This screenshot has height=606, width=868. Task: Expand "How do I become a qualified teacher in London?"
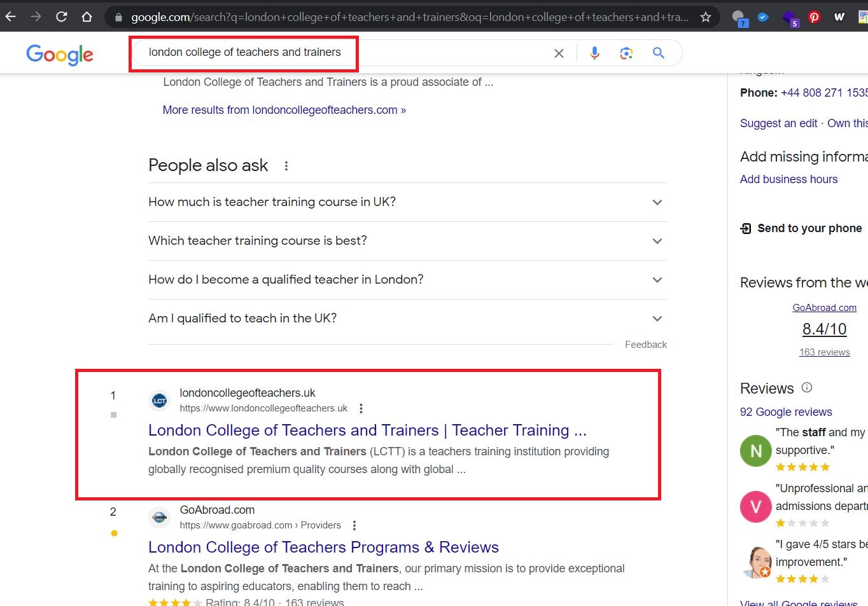coord(657,280)
